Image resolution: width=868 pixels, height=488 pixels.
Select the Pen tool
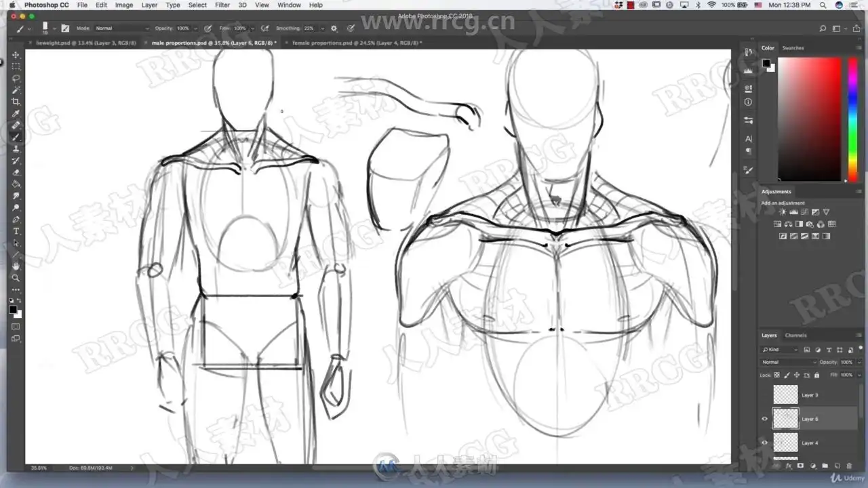[16, 220]
